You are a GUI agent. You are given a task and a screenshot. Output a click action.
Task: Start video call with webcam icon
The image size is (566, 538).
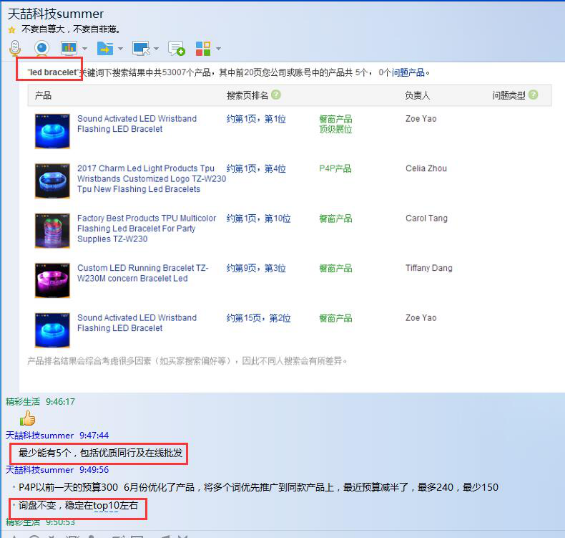tap(42, 48)
